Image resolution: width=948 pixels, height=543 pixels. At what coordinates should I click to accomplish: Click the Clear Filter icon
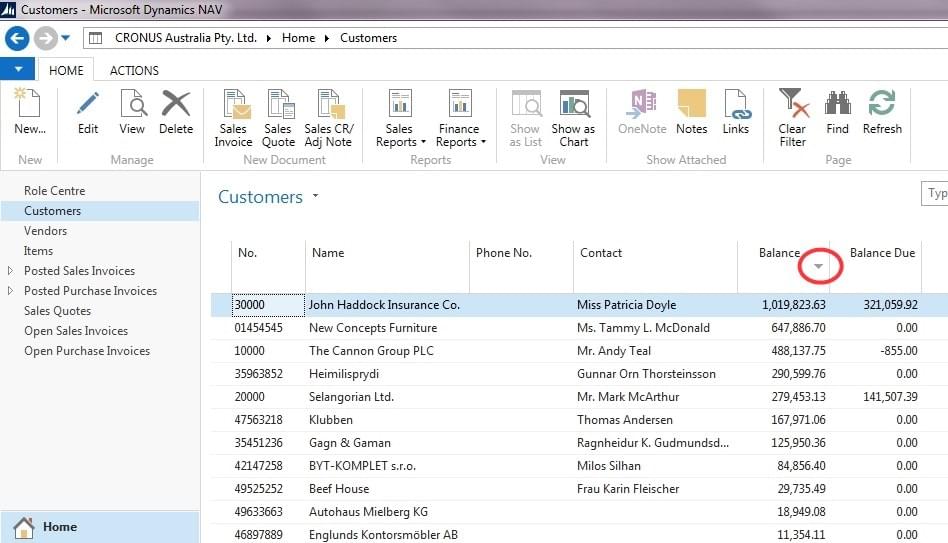coord(793,103)
